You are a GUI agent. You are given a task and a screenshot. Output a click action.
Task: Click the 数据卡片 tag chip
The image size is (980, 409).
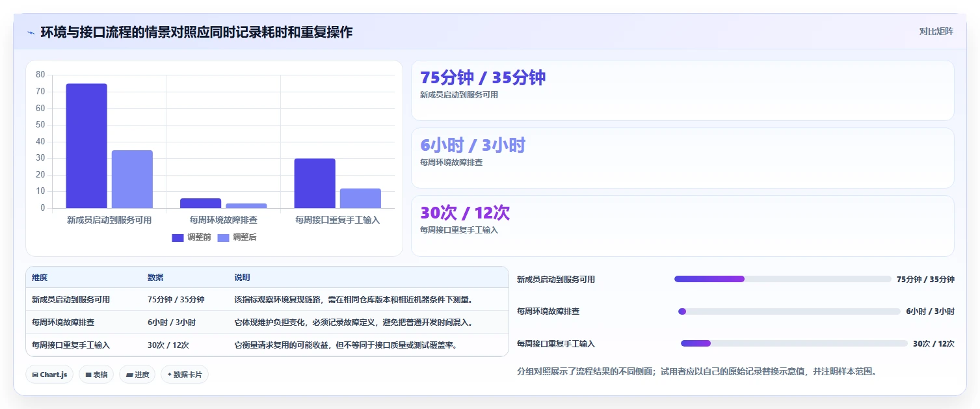(x=185, y=375)
